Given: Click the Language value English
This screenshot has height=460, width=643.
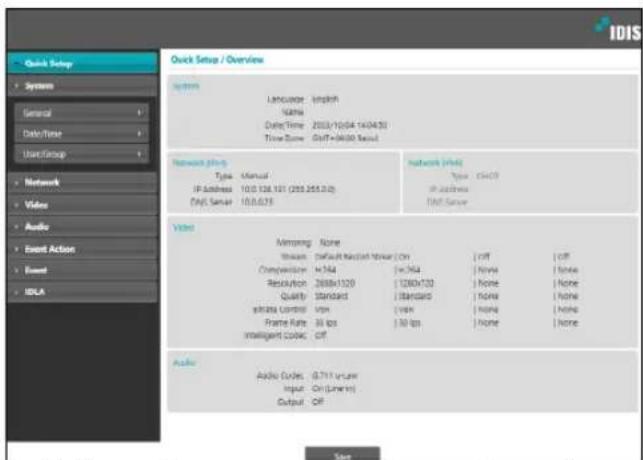Looking at the screenshot, I should 325,99.
